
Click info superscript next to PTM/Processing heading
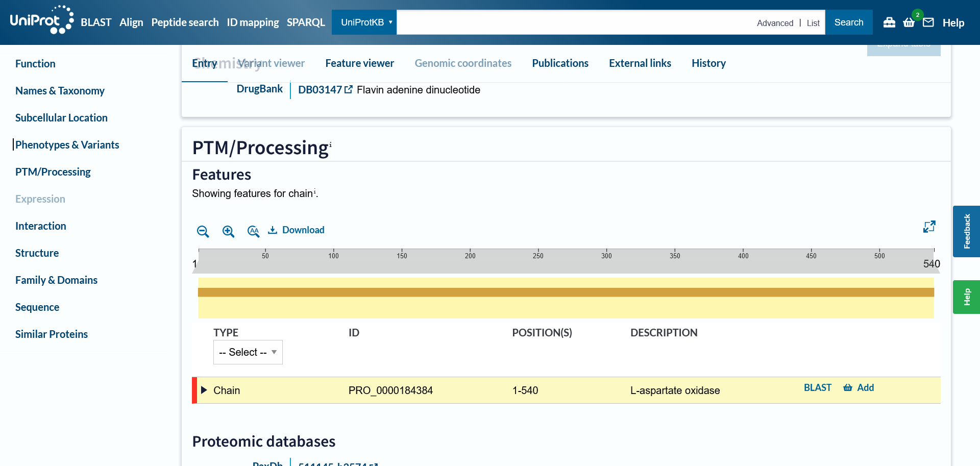[x=330, y=144]
